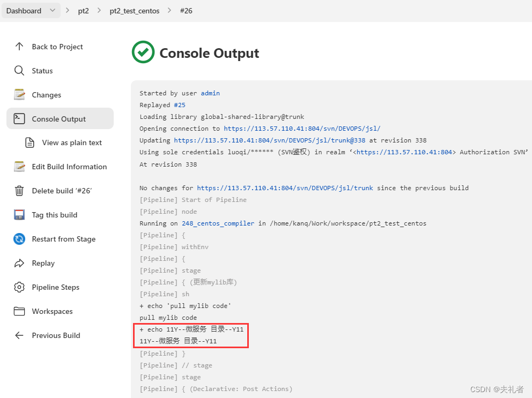The image size is (532, 398).
Task: Click the Replay arrow icon
Action: [x=19, y=263]
